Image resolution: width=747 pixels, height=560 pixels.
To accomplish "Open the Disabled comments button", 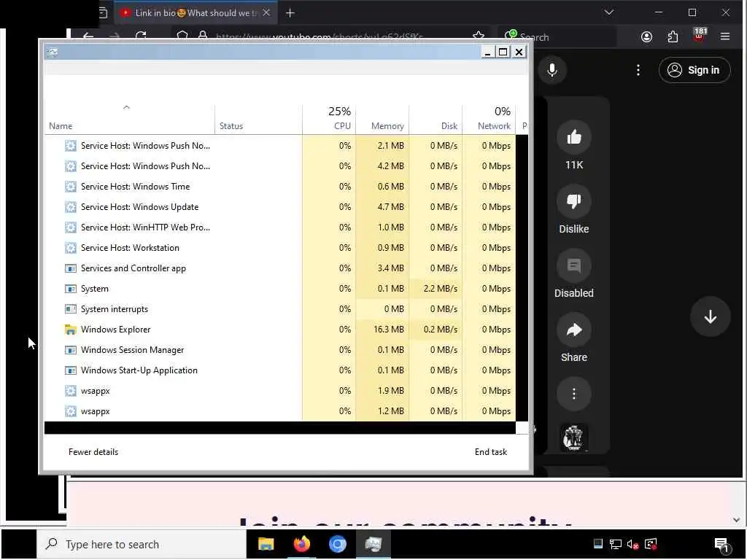I will click(x=573, y=265).
